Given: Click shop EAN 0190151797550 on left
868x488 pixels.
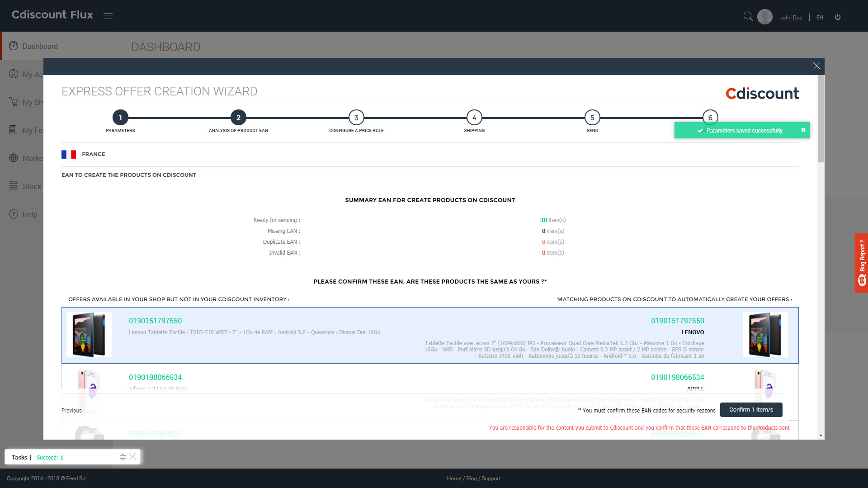Looking at the screenshot, I should 155,321.
